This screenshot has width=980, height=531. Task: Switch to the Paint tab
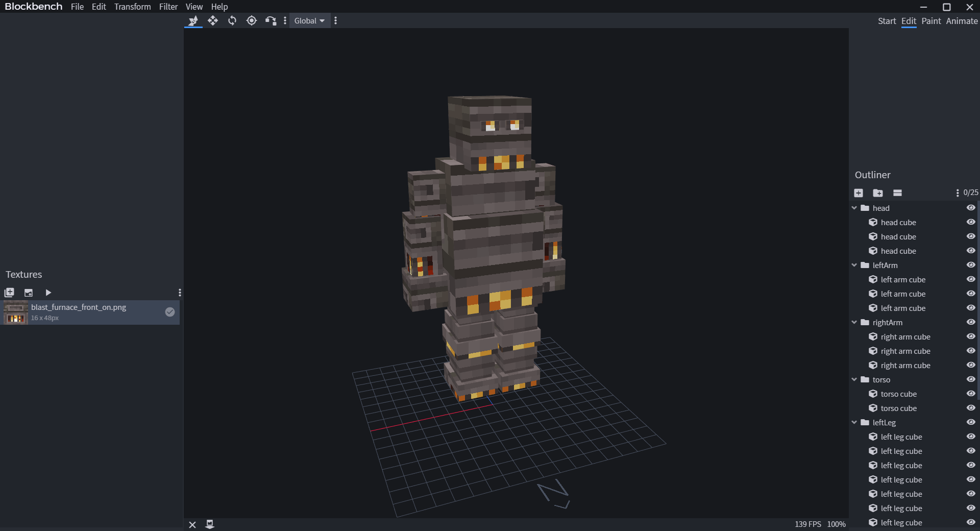point(931,21)
